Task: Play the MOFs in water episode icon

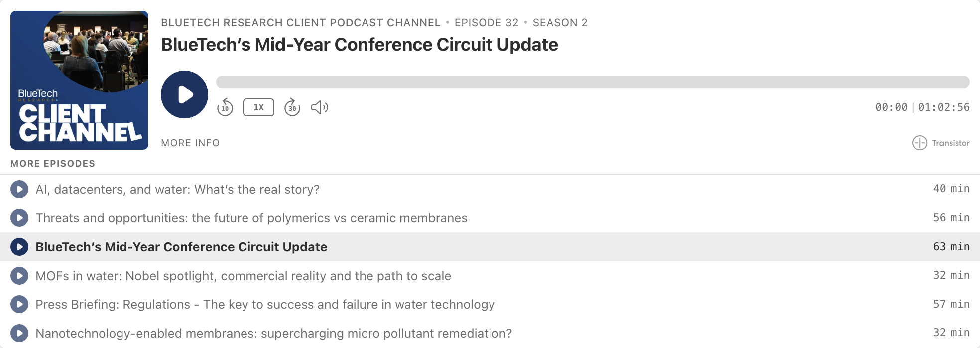Action: coord(19,276)
